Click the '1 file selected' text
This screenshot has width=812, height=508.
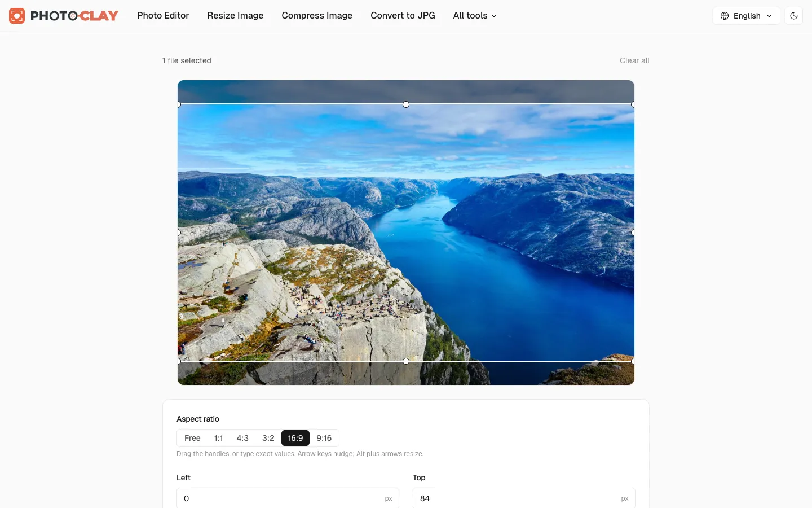click(187, 60)
